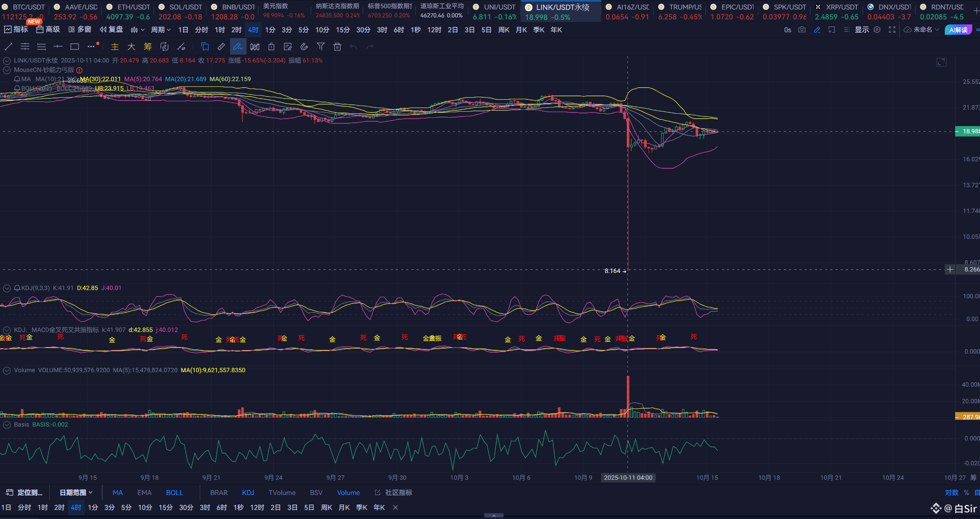Toggle EMA indicator at bottom bar
980x519 pixels.
(x=144, y=493)
